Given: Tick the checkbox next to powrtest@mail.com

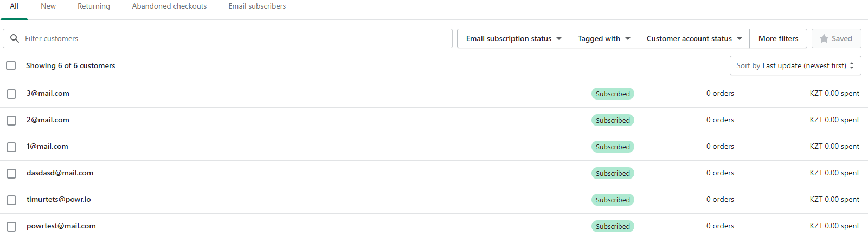Looking at the screenshot, I should click(x=11, y=226).
